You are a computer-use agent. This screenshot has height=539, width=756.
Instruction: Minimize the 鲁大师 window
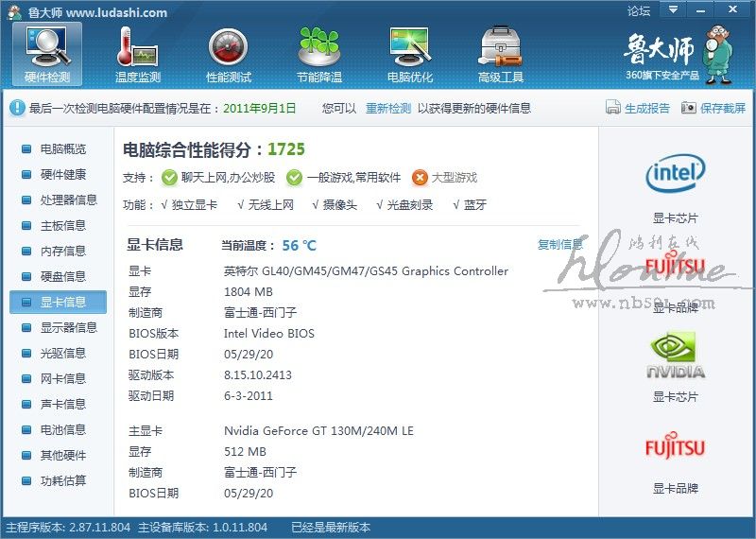(x=701, y=9)
